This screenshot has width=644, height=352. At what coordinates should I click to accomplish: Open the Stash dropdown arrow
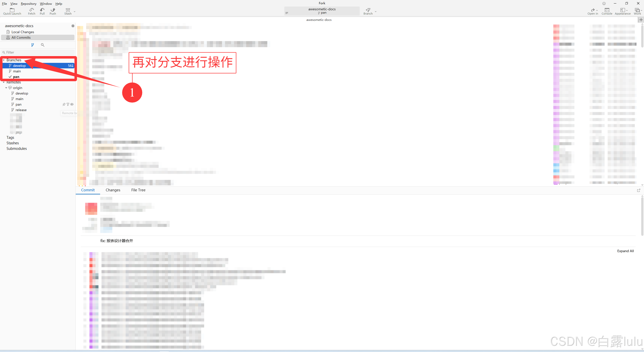tap(74, 12)
